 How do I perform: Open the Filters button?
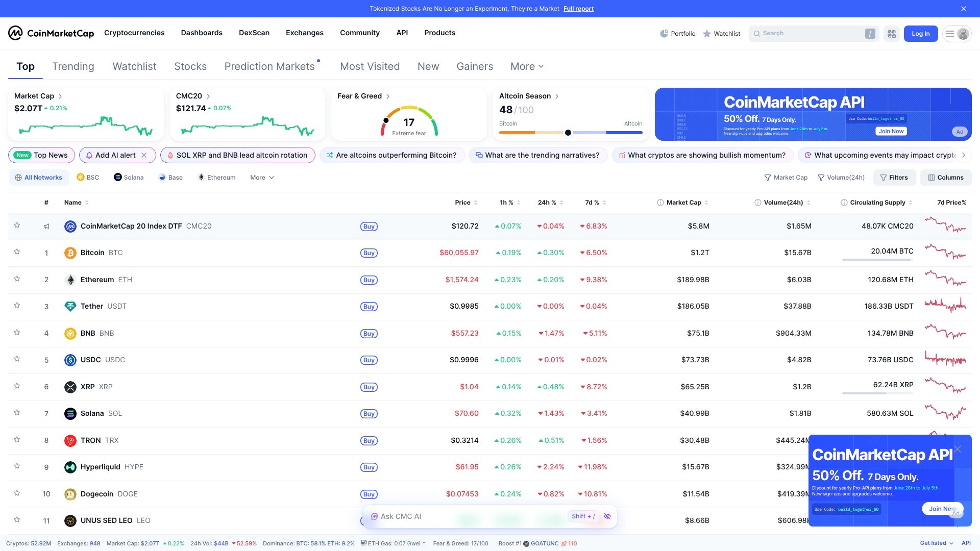[894, 178]
